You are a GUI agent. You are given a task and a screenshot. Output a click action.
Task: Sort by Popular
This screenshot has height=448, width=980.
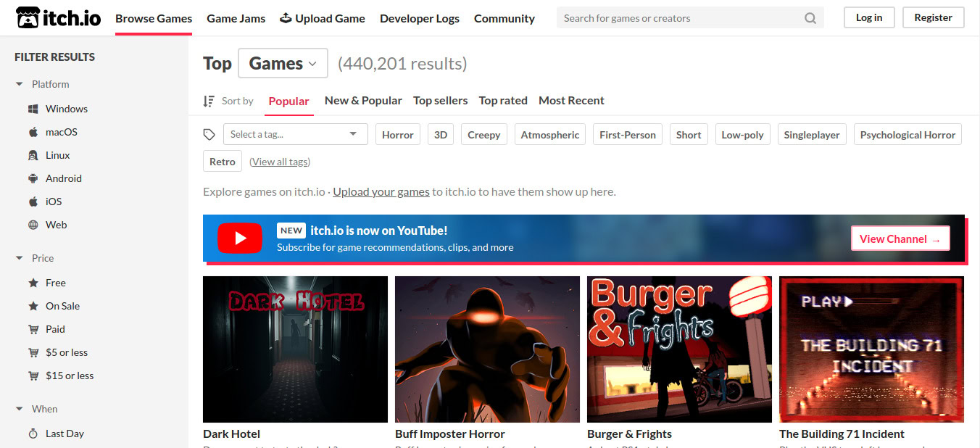(x=288, y=101)
